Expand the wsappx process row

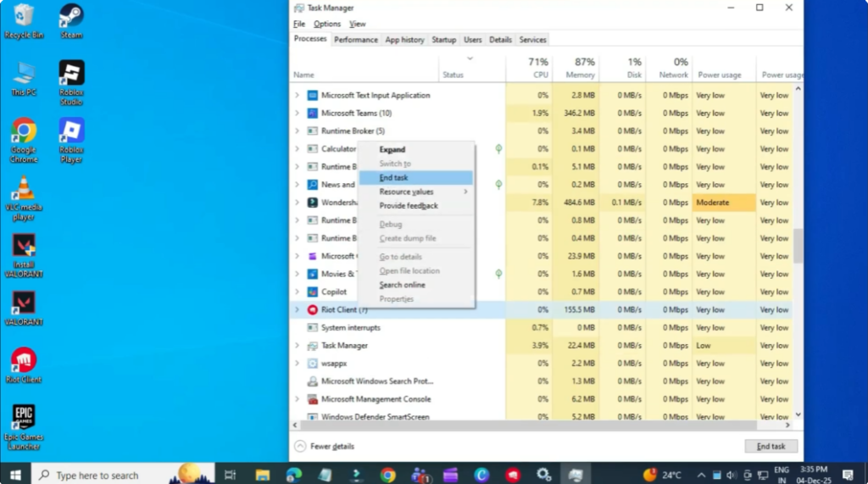[297, 364]
